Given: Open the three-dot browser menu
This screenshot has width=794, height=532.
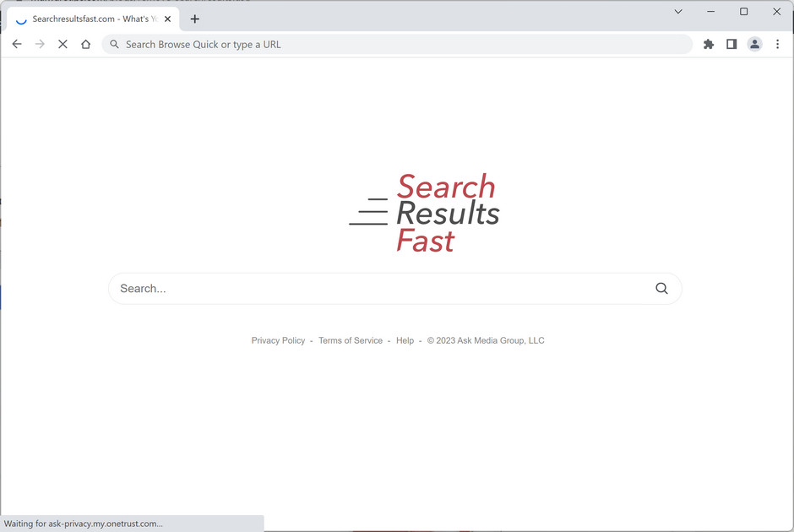Looking at the screenshot, I should [x=777, y=44].
